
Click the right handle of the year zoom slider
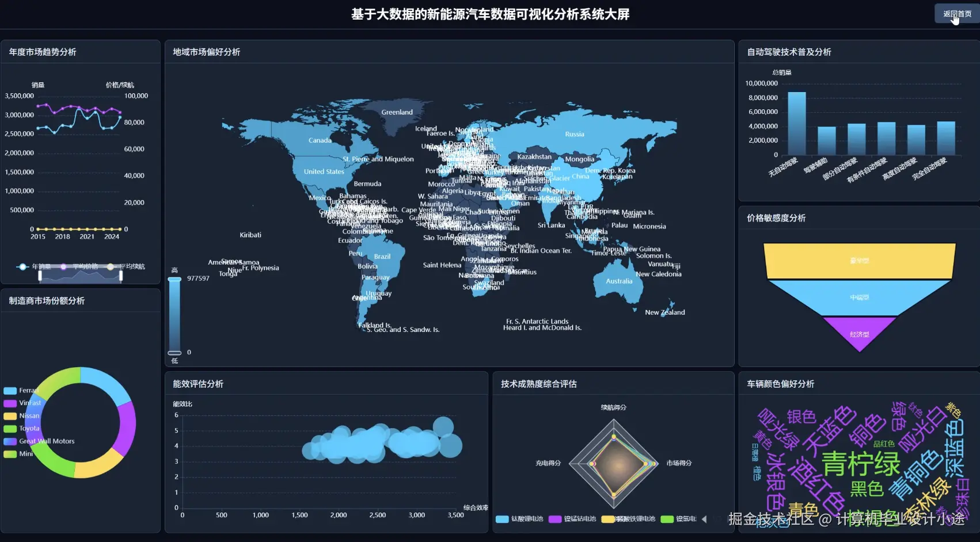pyautogui.click(x=121, y=276)
